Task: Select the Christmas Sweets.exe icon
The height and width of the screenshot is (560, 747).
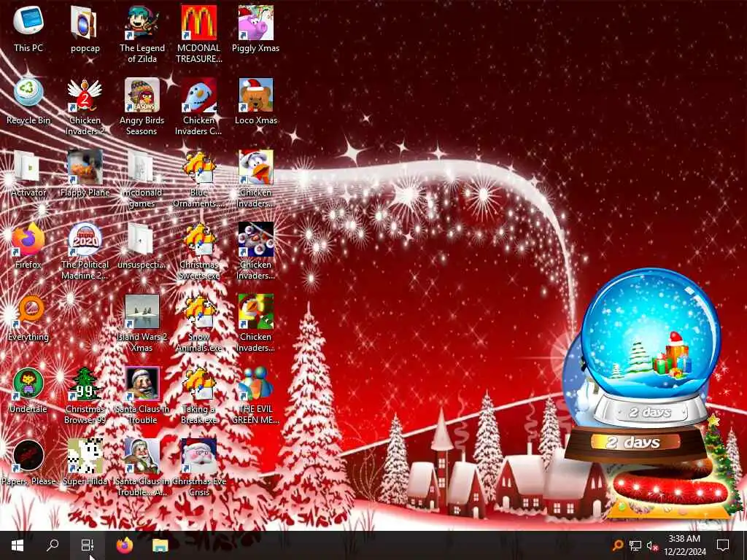Action: pos(198,251)
